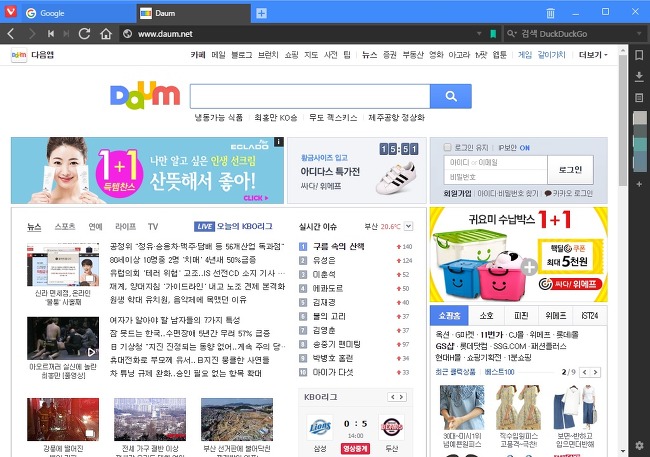Click the 아이디 or 이메일 input field
The width and height of the screenshot is (650, 457).
[496, 163]
